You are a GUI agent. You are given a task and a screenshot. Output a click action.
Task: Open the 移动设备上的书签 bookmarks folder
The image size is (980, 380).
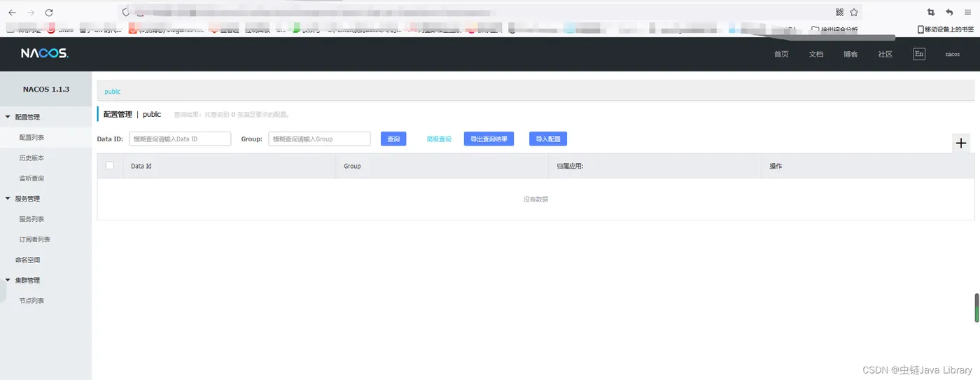(x=945, y=29)
